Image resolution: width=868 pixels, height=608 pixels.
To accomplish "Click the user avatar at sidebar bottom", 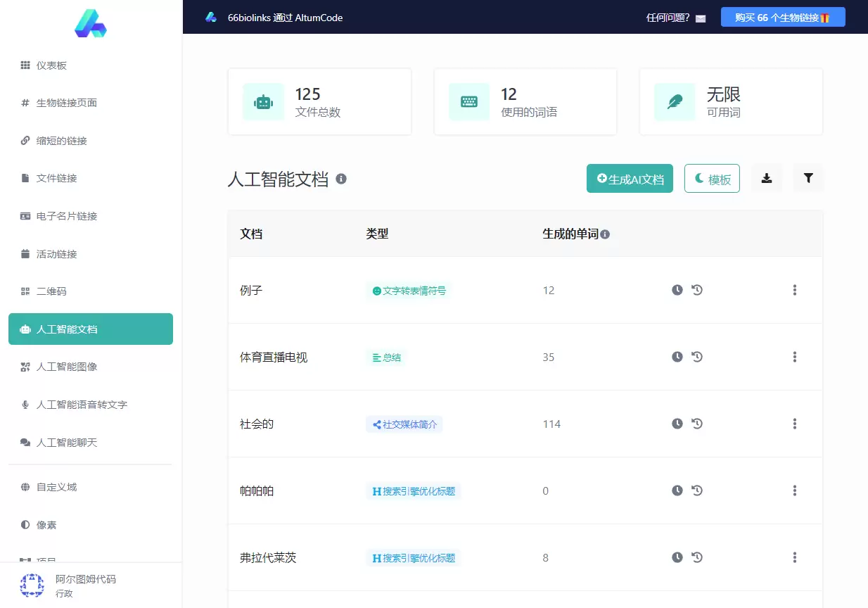I will (x=32, y=585).
